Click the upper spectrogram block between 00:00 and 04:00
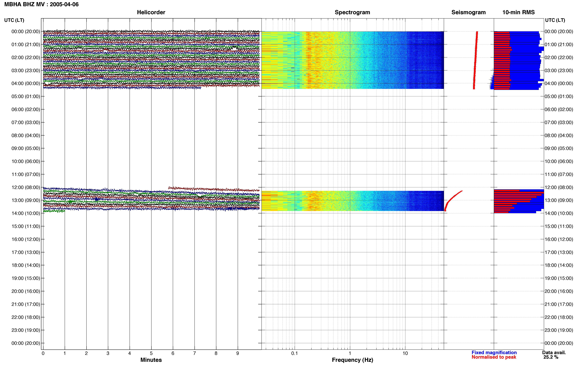 (353, 60)
